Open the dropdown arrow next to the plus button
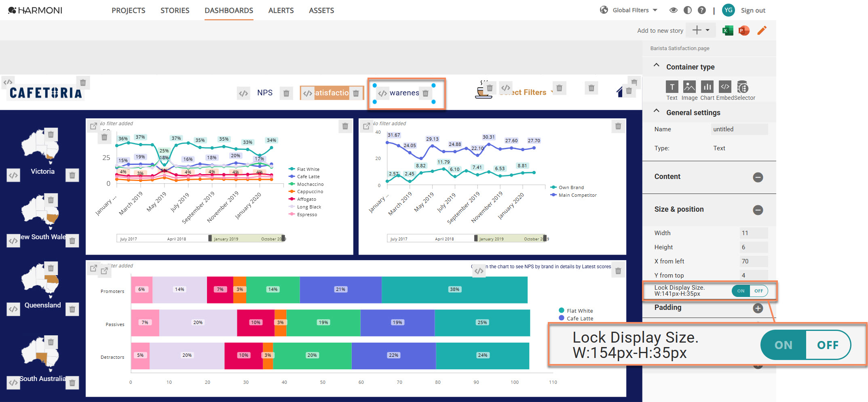This screenshot has width=868, height=402. (707, 30)
